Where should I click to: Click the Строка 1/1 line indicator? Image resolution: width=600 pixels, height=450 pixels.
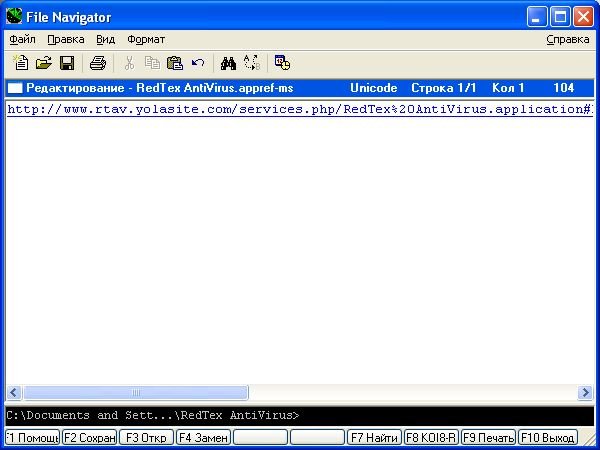[x=443, y=88]
